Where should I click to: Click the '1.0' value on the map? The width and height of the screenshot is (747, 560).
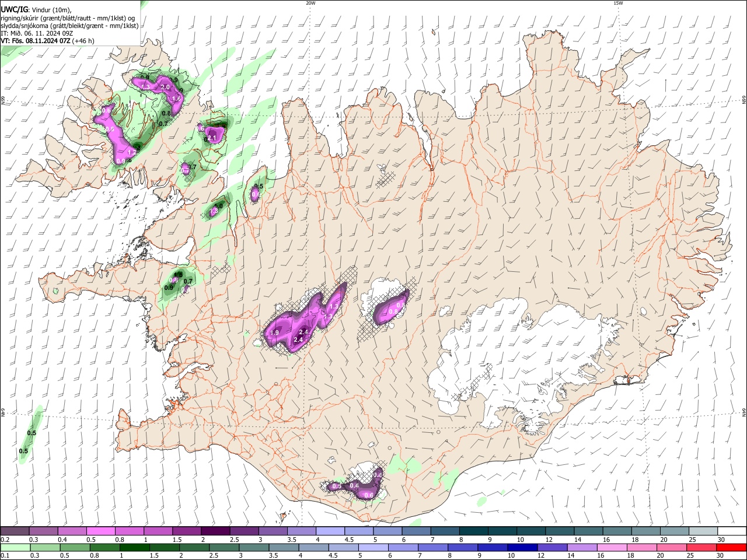(x=219, y=205)
